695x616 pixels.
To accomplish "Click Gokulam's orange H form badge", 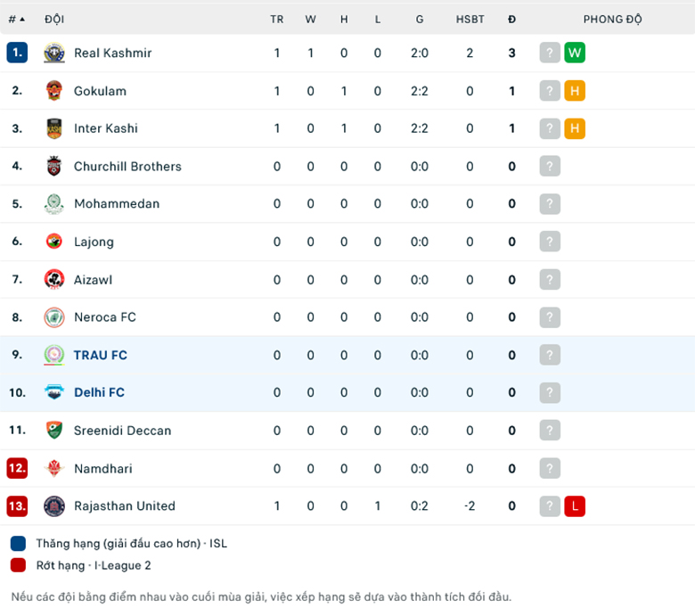I will pos(575,91).
